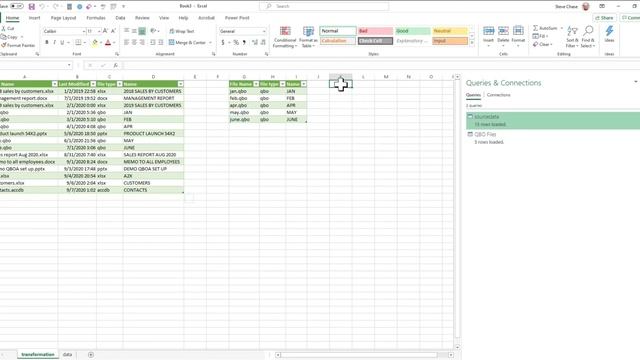The height and width of the screenshot is (360, 640).
Task: Open the font size dropdown
Action: [99, 31]
